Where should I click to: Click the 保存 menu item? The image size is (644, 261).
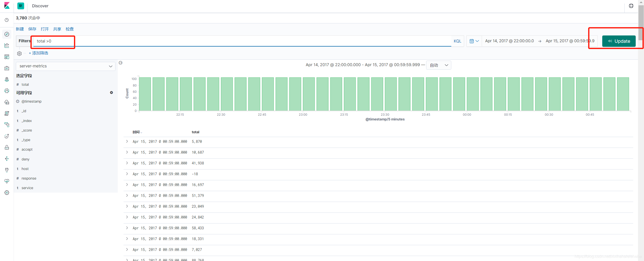(x=32, y=29)
